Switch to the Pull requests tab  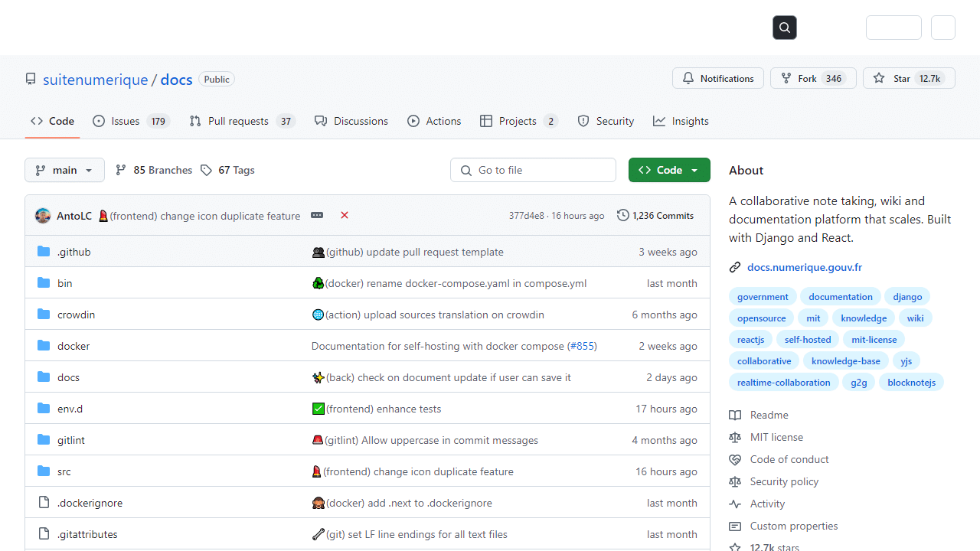(x=243, y=121)
